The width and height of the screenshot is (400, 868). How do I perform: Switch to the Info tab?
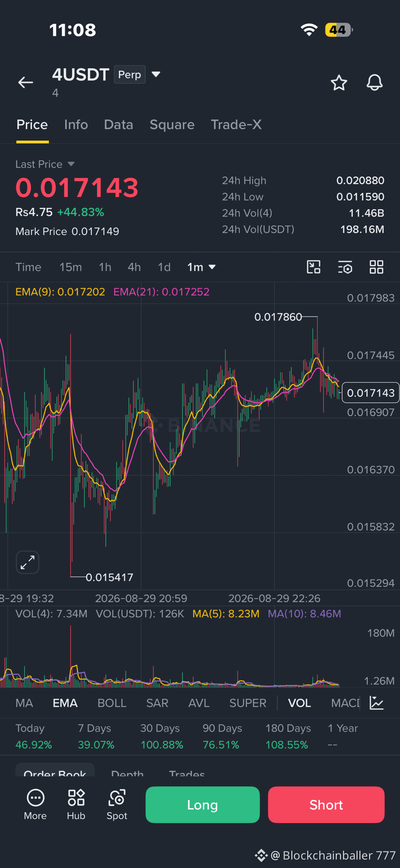[76, 125]
